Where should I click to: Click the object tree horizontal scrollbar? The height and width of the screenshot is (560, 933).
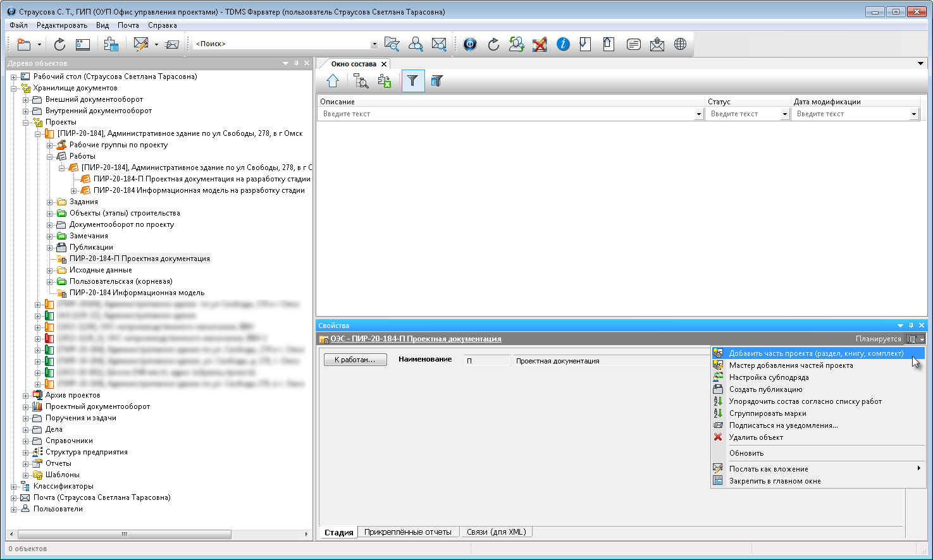(125, 535)
